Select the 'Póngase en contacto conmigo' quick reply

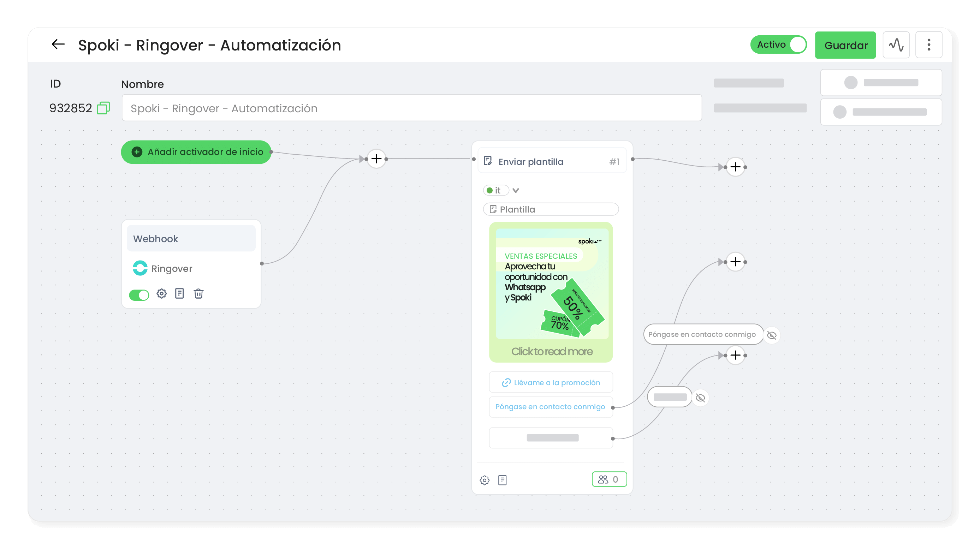pos(551,407)
